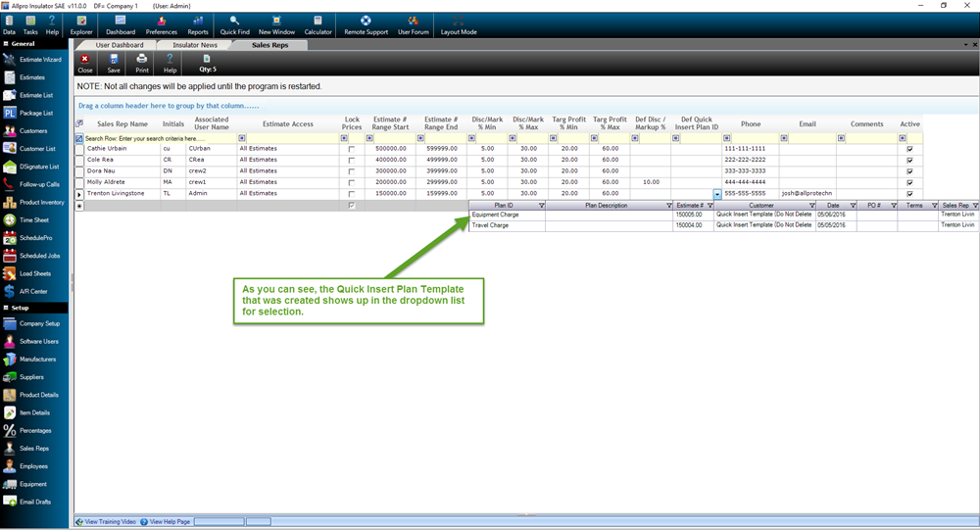Image resolution: width=980 pixels, height=530 pixels.
Task: Uncheck Active for Molly Aldrete
Action: 909,183
